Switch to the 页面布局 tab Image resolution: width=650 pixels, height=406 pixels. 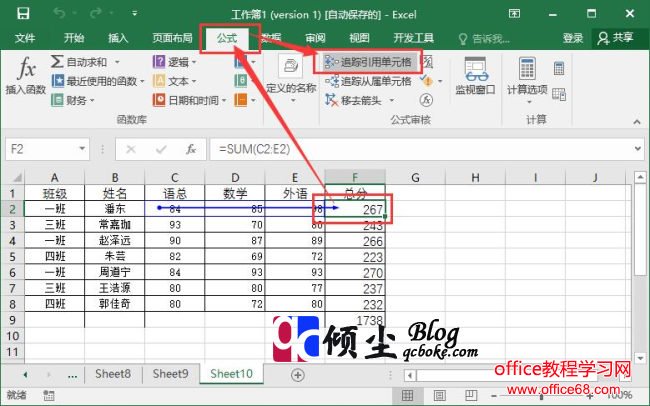click(x=172, y=38)
